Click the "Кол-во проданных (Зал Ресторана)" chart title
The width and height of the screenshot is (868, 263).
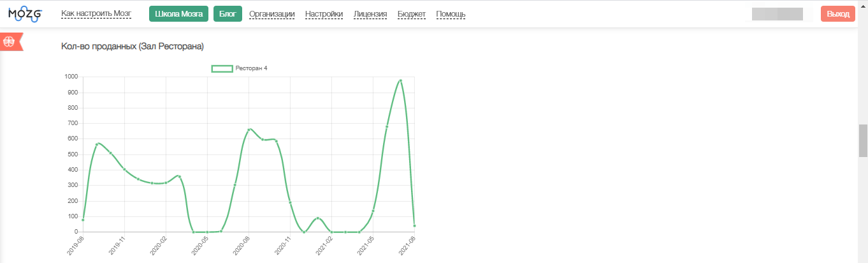point(132,46)
